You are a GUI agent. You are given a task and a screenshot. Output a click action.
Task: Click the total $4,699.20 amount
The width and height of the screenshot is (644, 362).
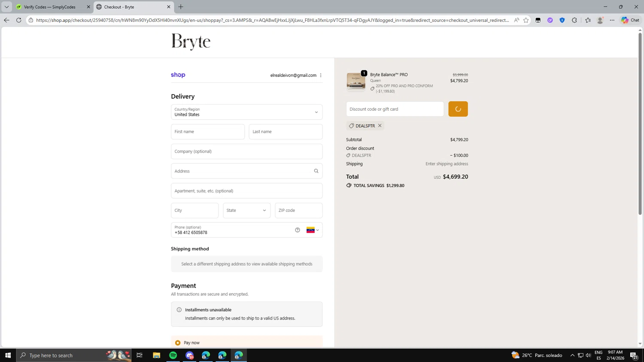point(456,177)
